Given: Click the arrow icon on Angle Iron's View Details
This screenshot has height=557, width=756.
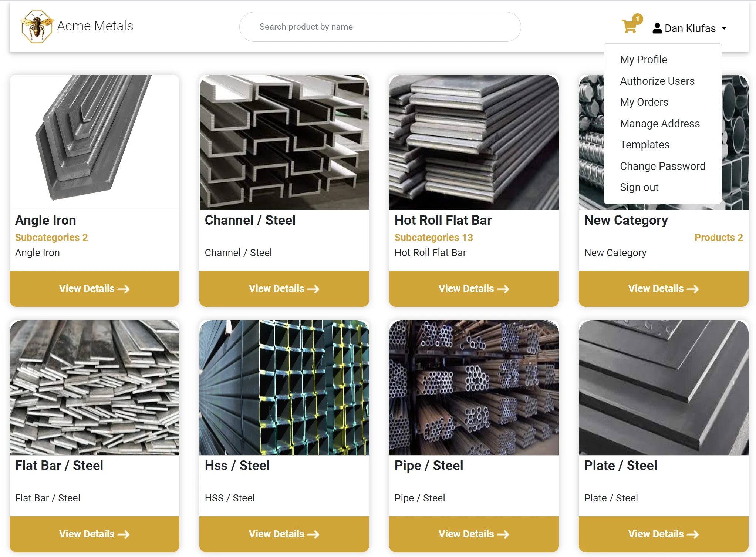Looking at the screenshot, I should click(x=124, y=289).
